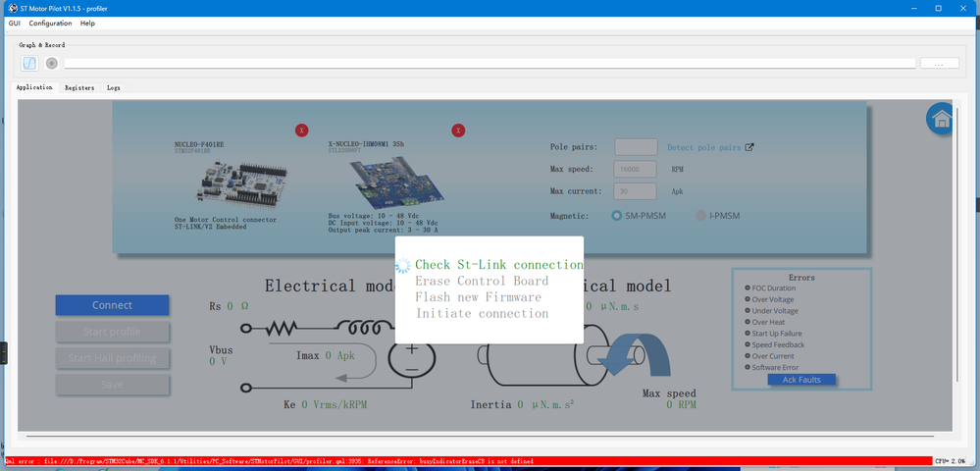The height and width of the screenshot is (471, 980).
Task: Click the Pole pairs input field
Action: tap(636, 147)
